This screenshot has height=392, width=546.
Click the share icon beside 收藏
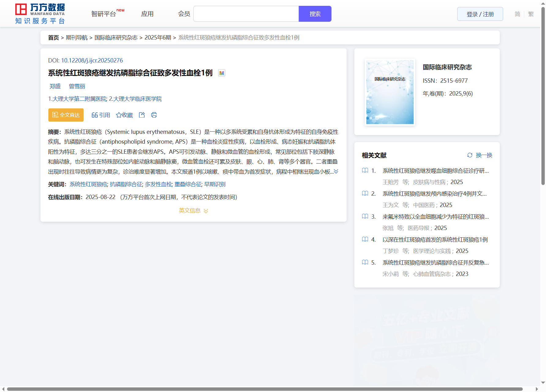[x=142, y=115]
